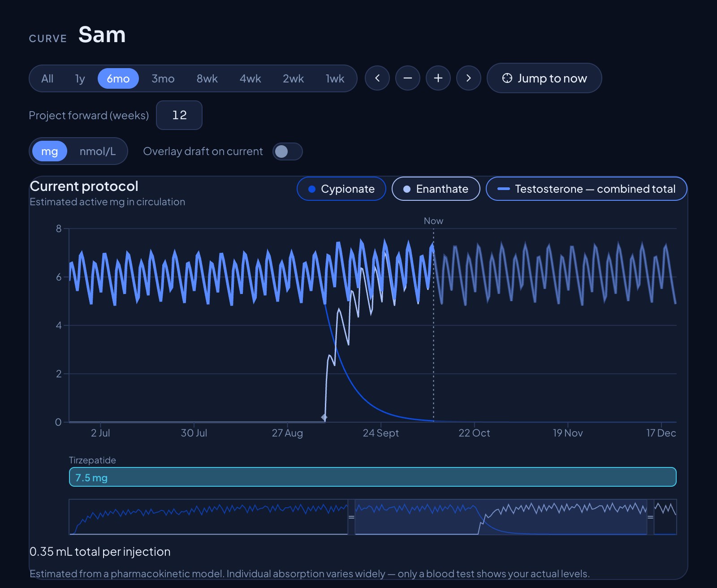Click the Now marker label
This screenshot has height=588, width=717.
coord(433,221)
